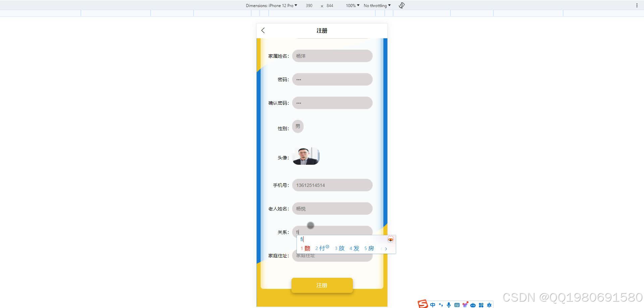This screenshot has width=644, height=308.
Task: Toggle punctuation mode on the IME bar
Action: [x=441, y=305]
